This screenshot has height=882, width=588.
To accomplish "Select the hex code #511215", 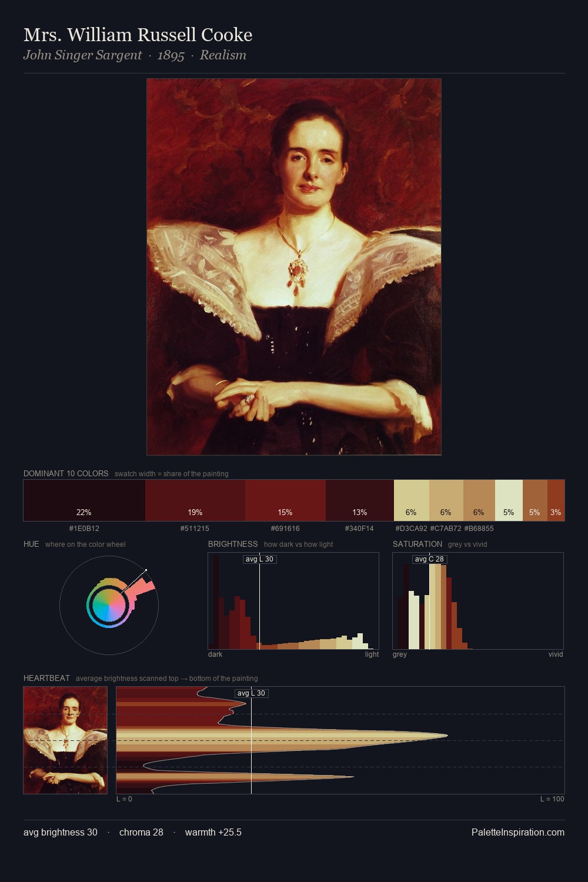I will 195,529.
